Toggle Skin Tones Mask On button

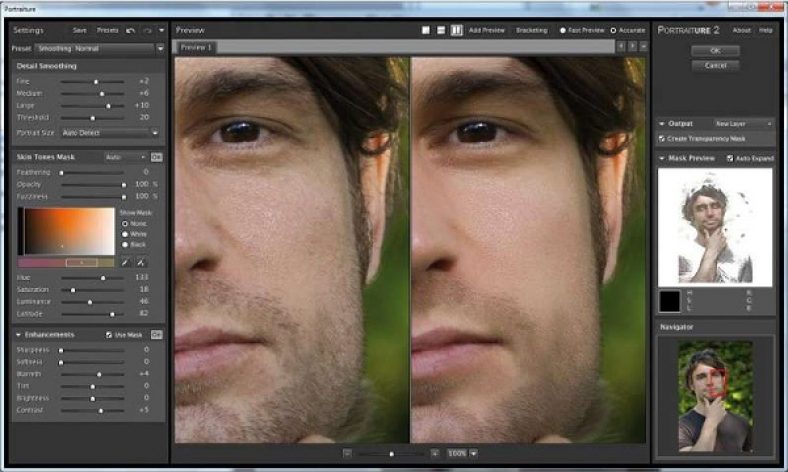pos(156,157)
